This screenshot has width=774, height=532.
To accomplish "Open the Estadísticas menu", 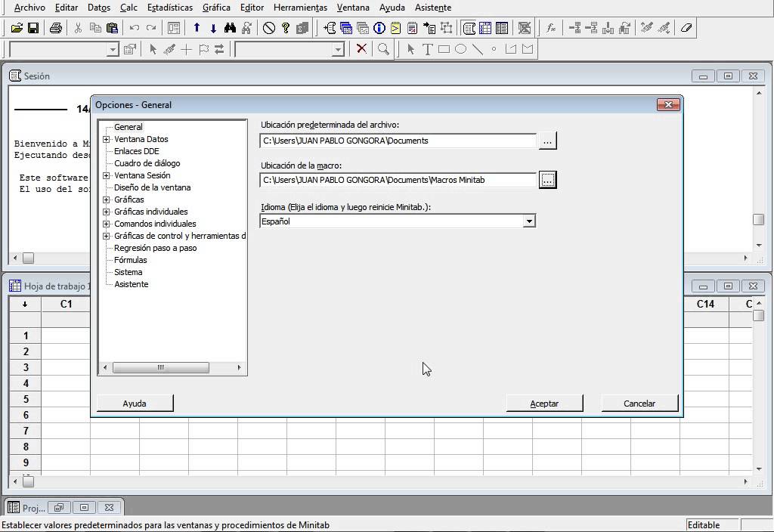I will [170, 8].
